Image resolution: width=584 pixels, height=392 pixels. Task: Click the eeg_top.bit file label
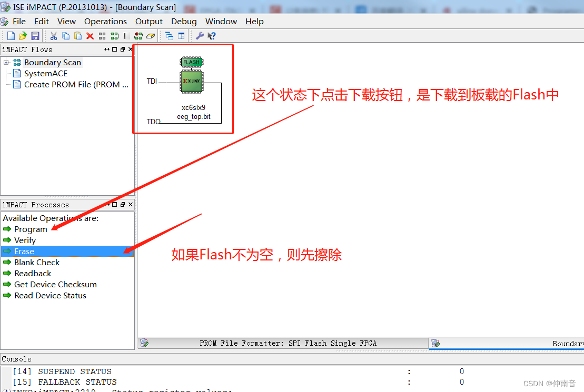click(194, 116)
